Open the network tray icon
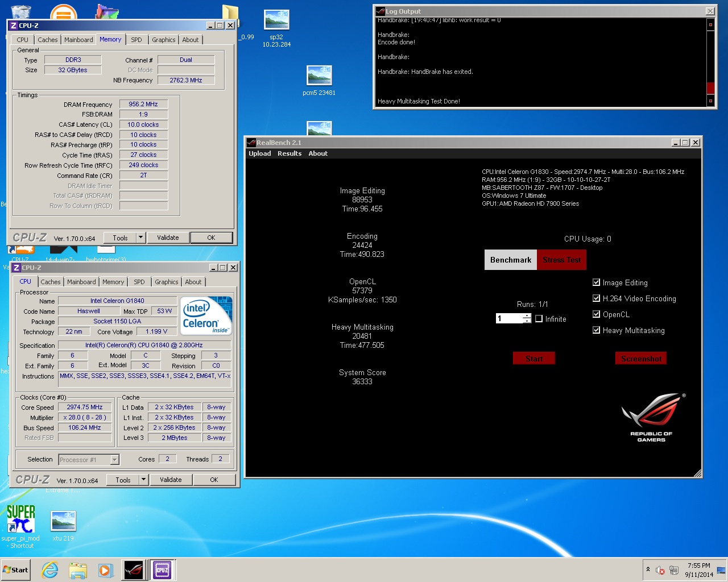Viewport: 728px width, 582px height. pyautogui.click(x=674, y=570)
